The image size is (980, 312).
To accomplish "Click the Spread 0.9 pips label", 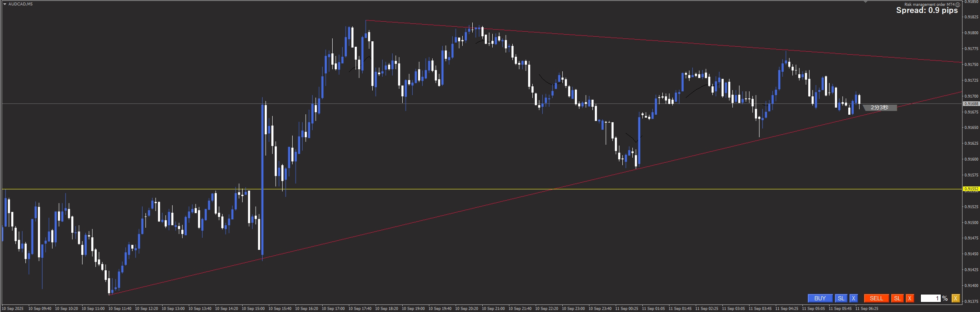I will coord(927,11).
